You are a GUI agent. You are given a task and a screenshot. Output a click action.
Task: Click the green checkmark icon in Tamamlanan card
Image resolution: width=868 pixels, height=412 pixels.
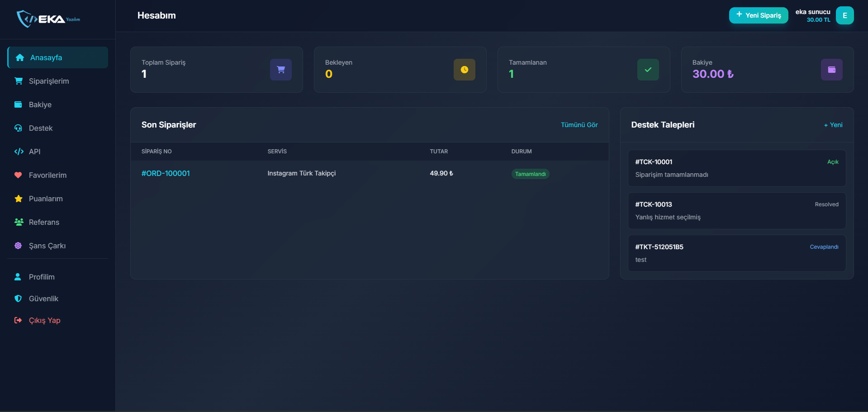click(648, 70)
